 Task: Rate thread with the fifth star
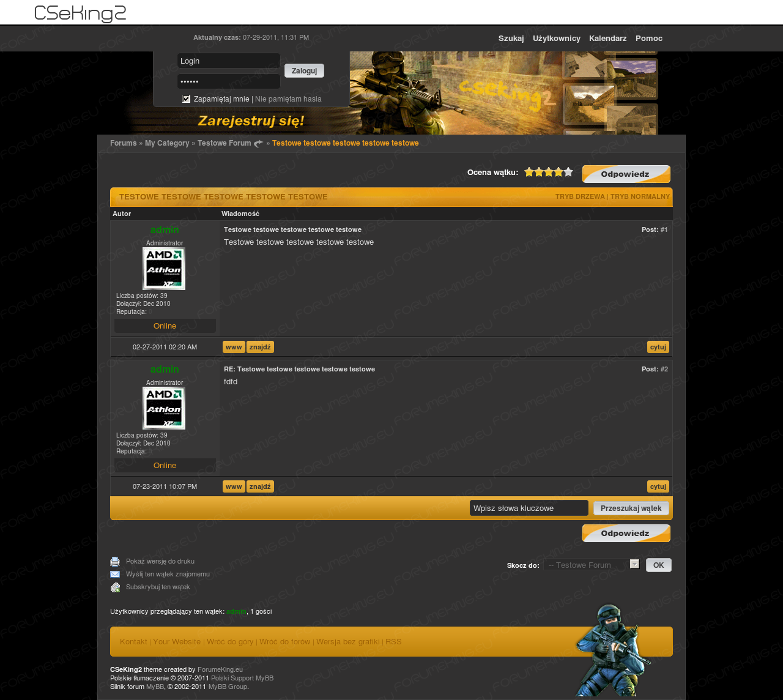[x=568, y=172]
